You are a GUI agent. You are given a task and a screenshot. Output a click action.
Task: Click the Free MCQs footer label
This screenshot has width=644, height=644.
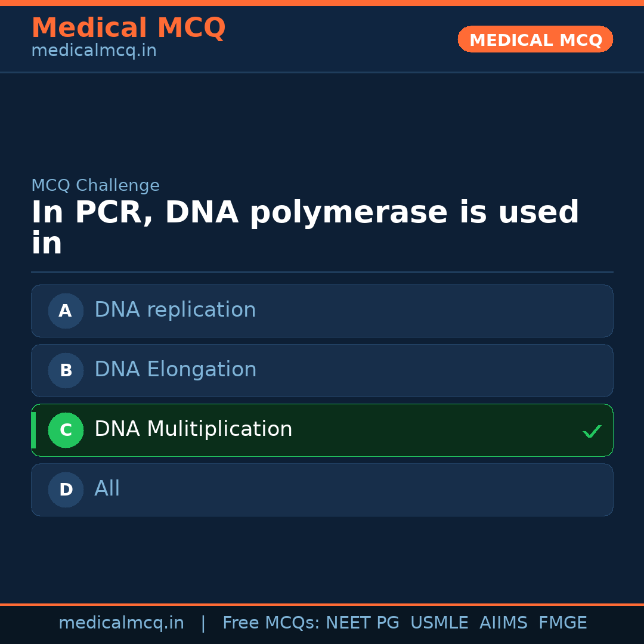click(x=271, y=623)
